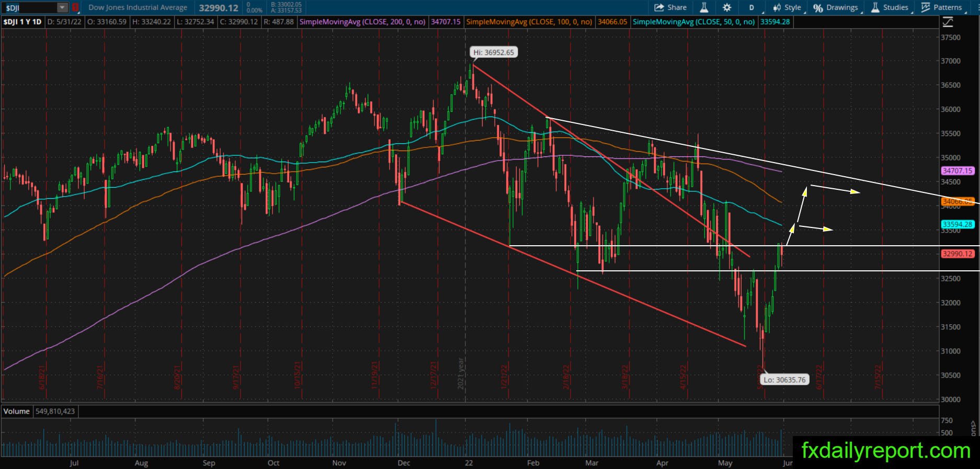Click the C: 32990.12 close value
The height and width of the screenshot is (469, 980).
[239, 22]
